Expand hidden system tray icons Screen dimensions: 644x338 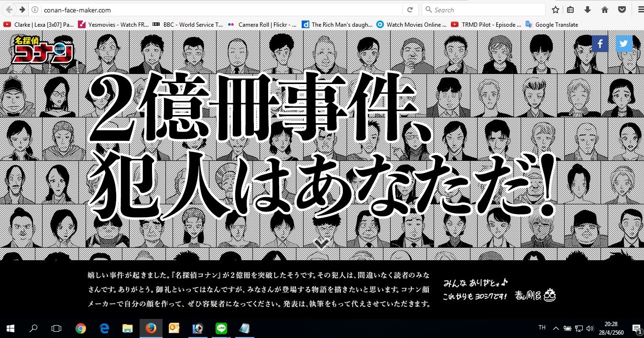pyautogui.click(x=556, y=328)
